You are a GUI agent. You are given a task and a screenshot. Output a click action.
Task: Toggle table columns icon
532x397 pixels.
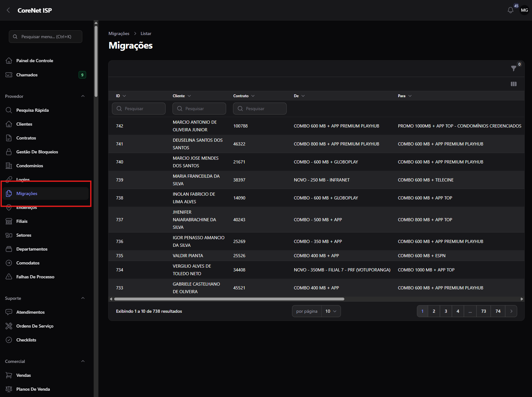click(x=513, y=84)
